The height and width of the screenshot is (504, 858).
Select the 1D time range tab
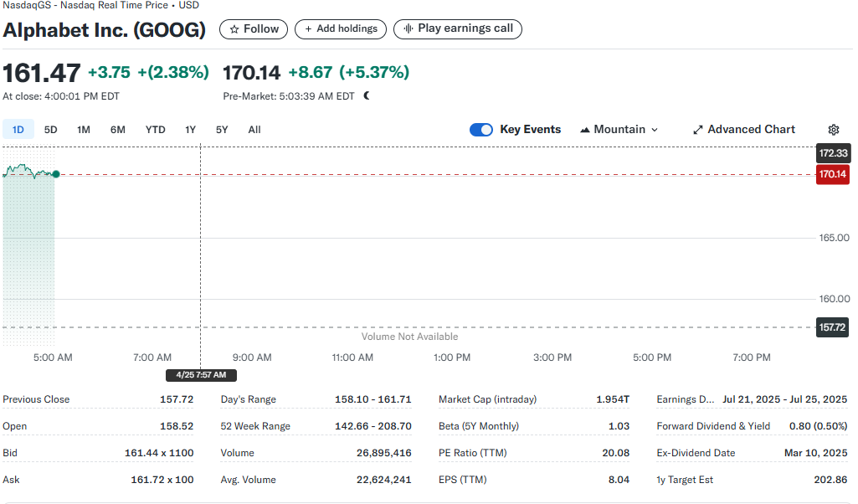[x=18, y=130]
